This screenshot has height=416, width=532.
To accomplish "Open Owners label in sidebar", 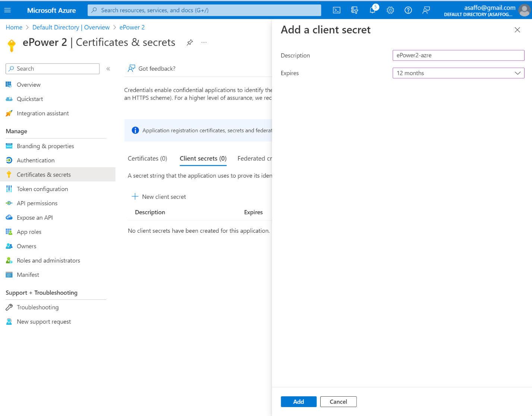I will (x=26, y=246).
